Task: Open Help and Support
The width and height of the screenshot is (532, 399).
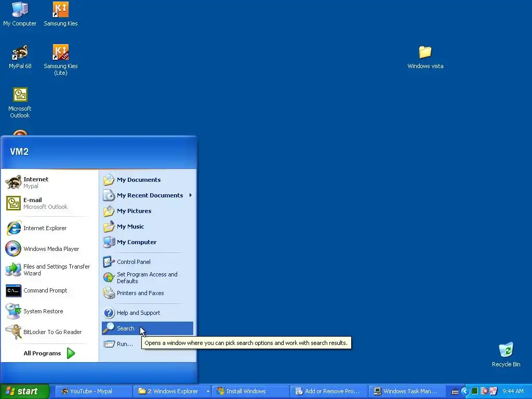Action: pos(148,312)
